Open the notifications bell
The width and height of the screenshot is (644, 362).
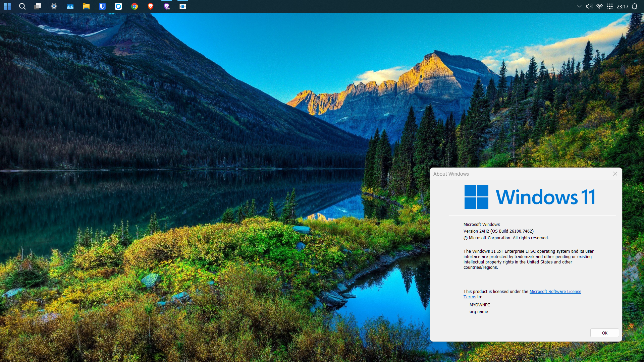point(635,6)
